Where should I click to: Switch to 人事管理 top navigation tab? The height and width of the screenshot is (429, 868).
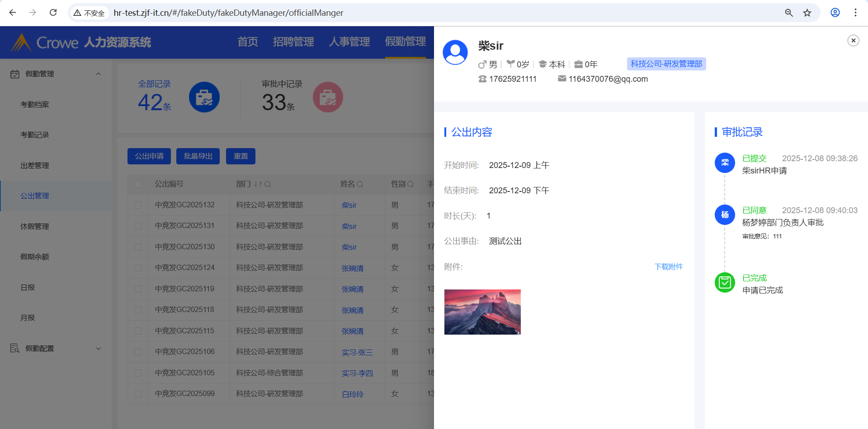[349, 42]
